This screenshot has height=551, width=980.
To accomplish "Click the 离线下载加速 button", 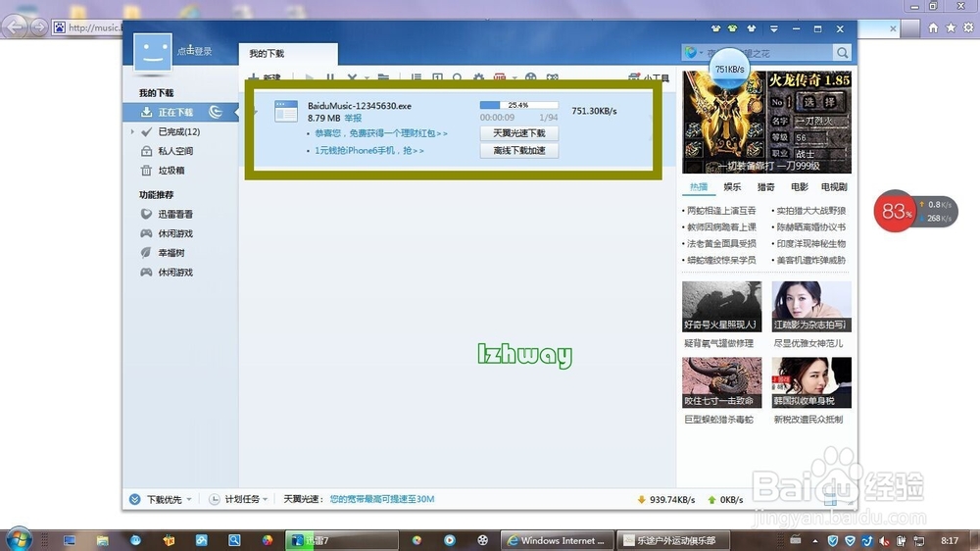I will click(518, 151).
